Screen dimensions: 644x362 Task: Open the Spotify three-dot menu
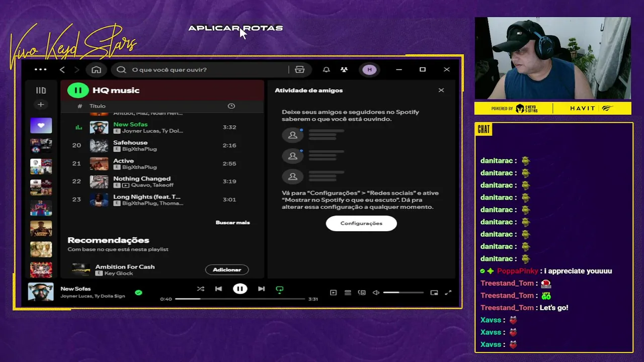(x=40, y=70)
